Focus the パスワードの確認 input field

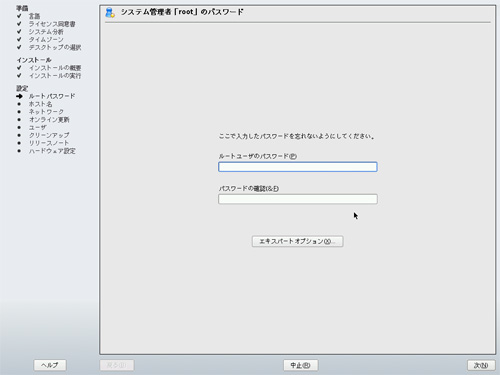(298, 199)
